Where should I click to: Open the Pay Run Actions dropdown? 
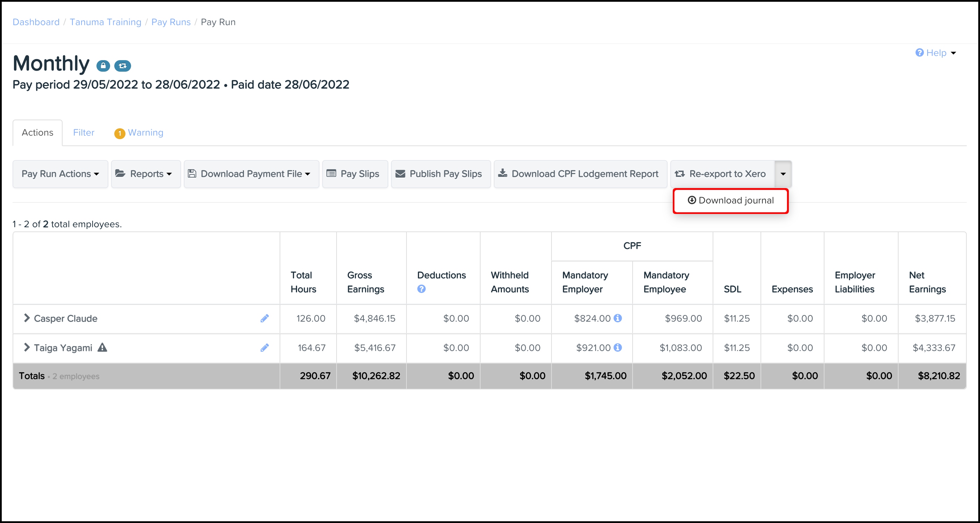click(x=60, y=174)
